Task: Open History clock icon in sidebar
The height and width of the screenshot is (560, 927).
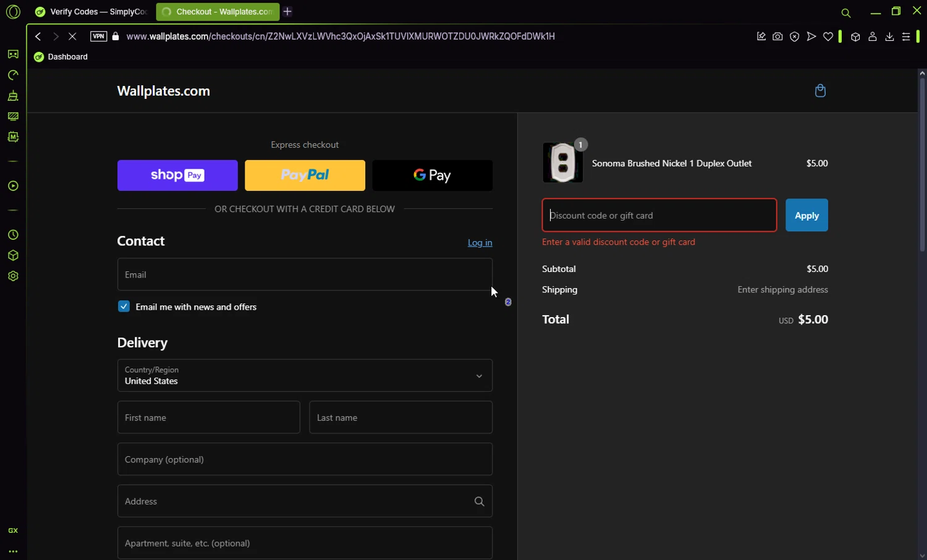Action: click(13, 235)
